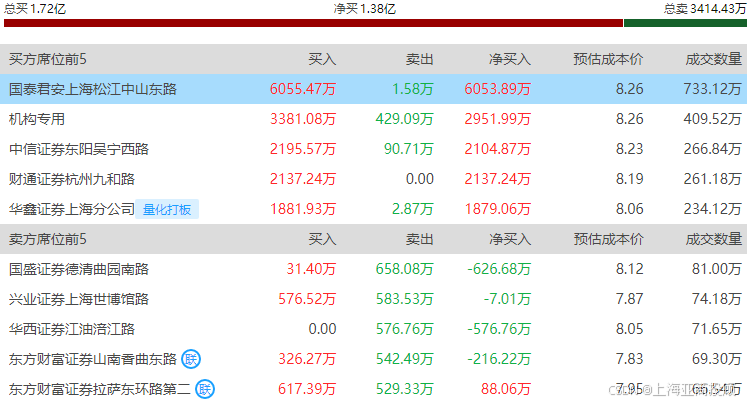Click the 261.18万 volume value
Image resolution: width=747 pixels, height=403 pixels.
pyautogui.click(x=712, y=179)
